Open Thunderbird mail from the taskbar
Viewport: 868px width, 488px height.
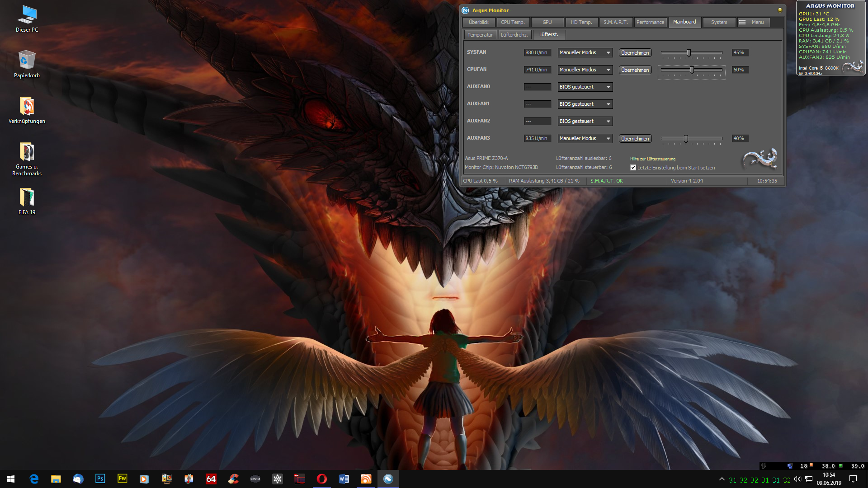pyautogui.click(x=78, y=479)
